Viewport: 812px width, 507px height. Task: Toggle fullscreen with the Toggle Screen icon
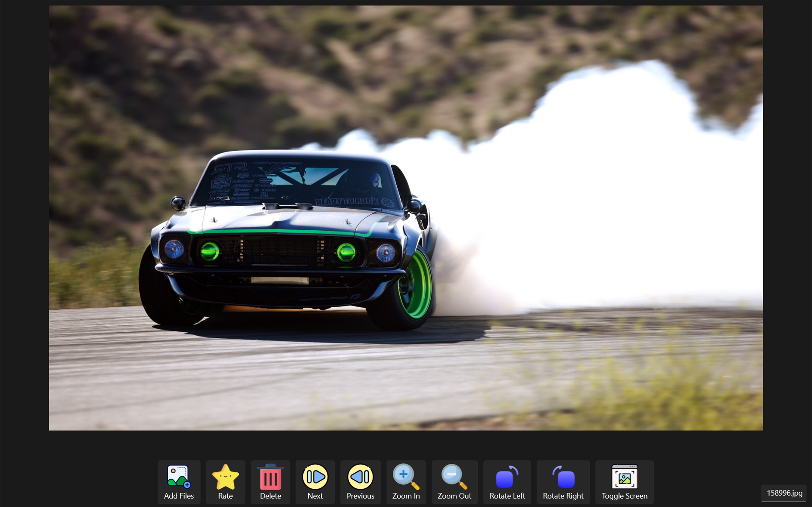click(624, 476)
